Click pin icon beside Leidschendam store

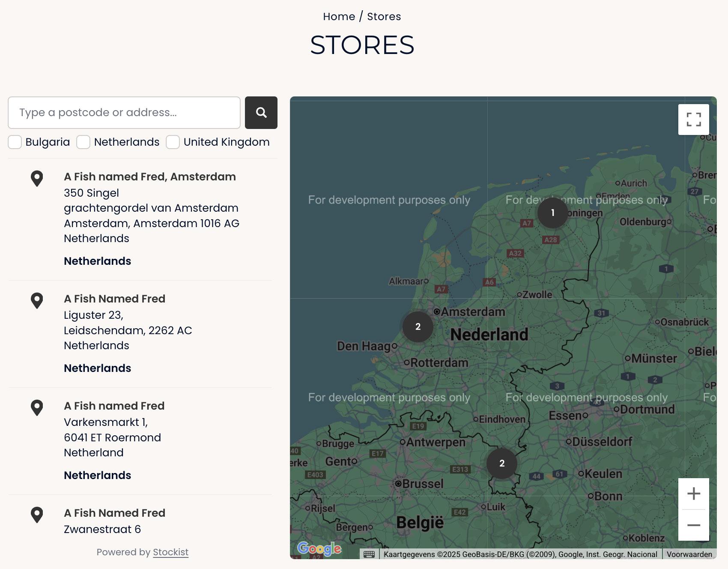point(37,300)
